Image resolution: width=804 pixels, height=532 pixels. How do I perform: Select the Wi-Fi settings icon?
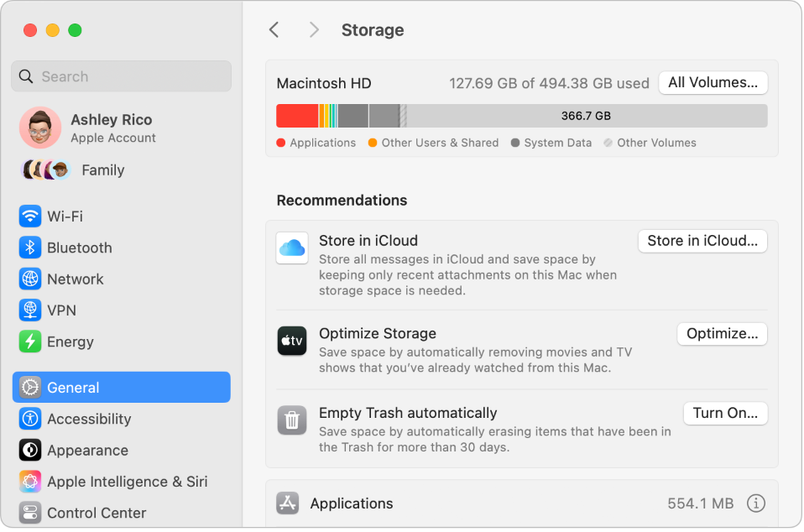[30, 216]
